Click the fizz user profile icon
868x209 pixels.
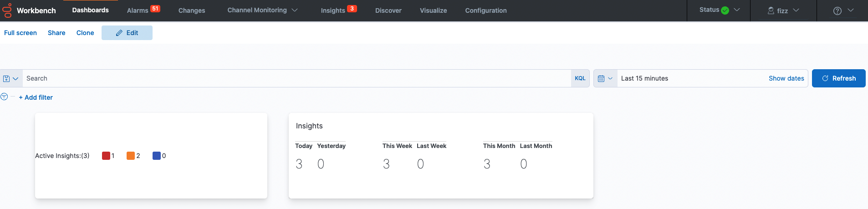pos(771,10)
